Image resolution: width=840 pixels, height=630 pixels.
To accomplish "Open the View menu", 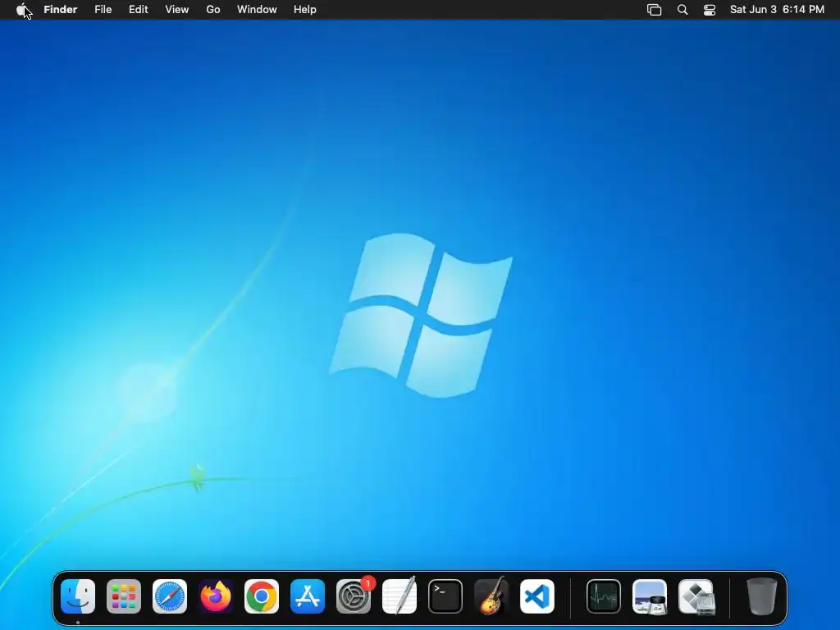I will point(177,10).
